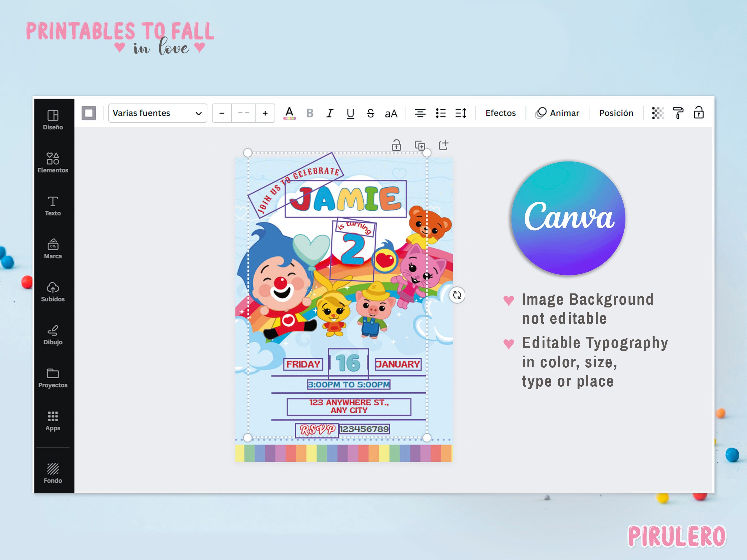Click the border style square icon

[x=89, y=113]
